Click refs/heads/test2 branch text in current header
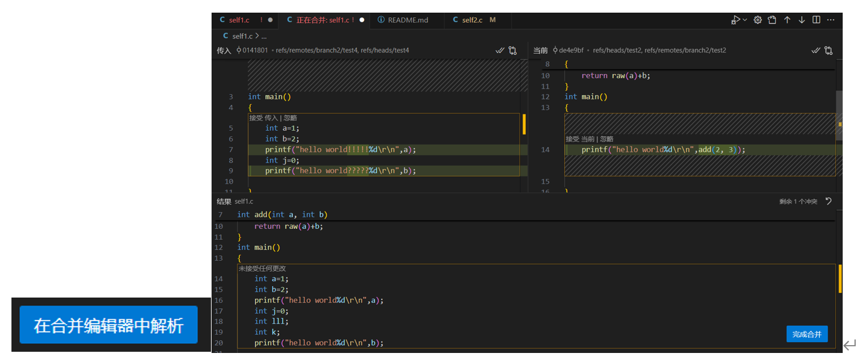868x362 pixels. click(617, 51)
